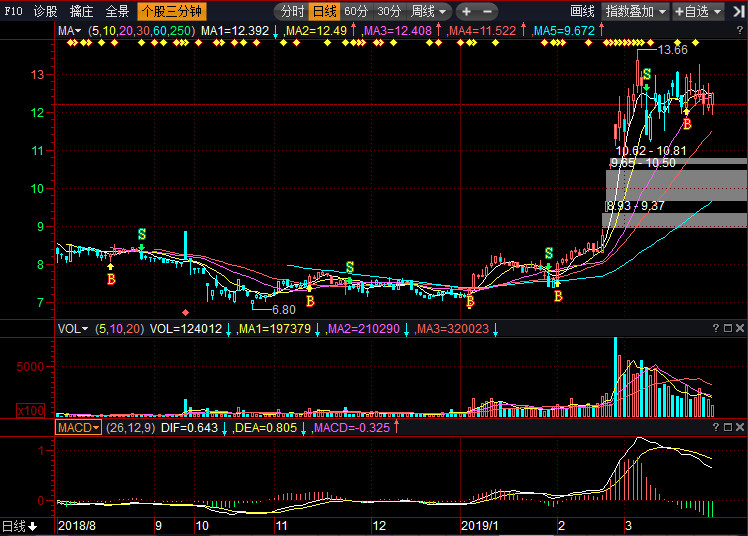
Task: Click the MA5=9.672 value
Action: point(564,31)
